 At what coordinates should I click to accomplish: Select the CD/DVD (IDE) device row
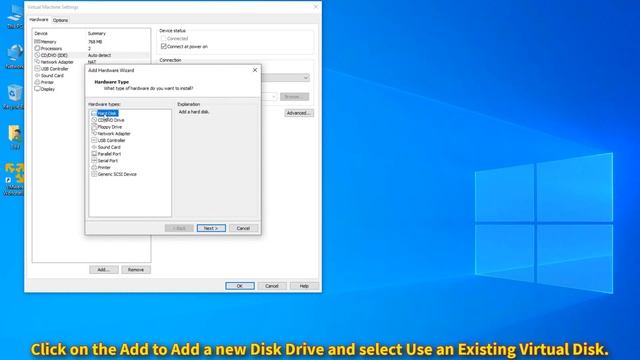click(91, 55)
